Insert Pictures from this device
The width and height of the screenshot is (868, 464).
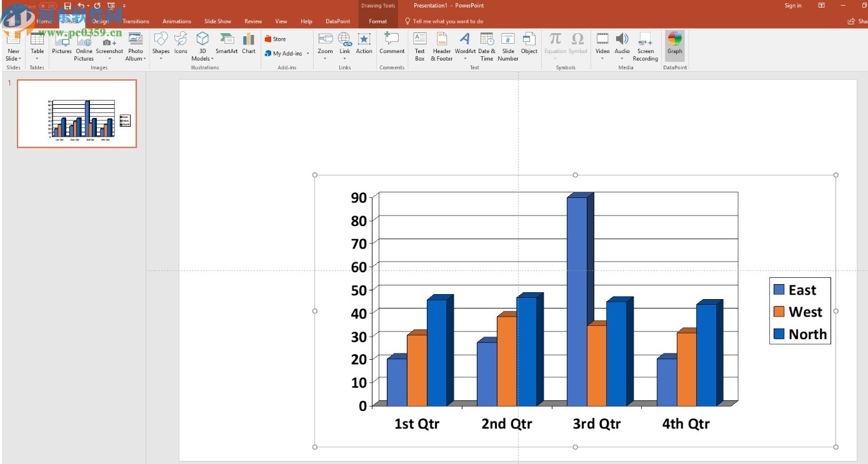pos(62,43)
